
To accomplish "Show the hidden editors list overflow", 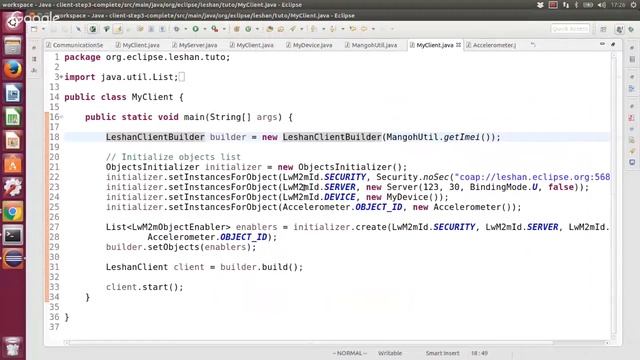I will (x=533, y=45).
